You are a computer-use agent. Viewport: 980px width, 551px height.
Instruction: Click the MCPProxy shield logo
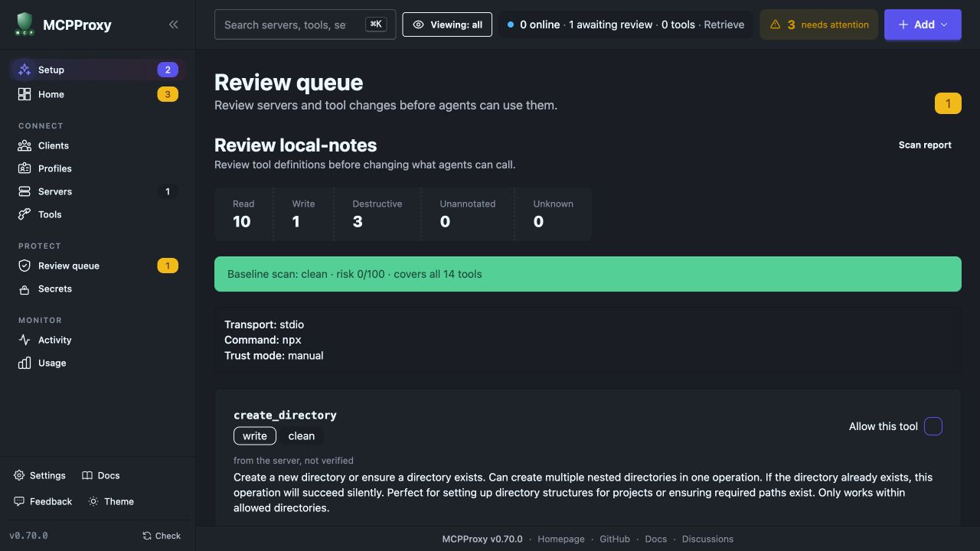pos(24,24)
